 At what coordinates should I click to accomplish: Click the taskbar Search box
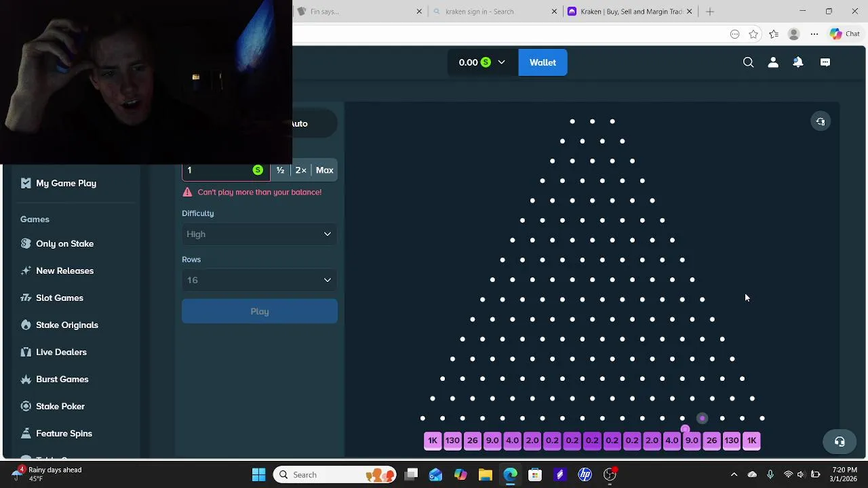336,474
